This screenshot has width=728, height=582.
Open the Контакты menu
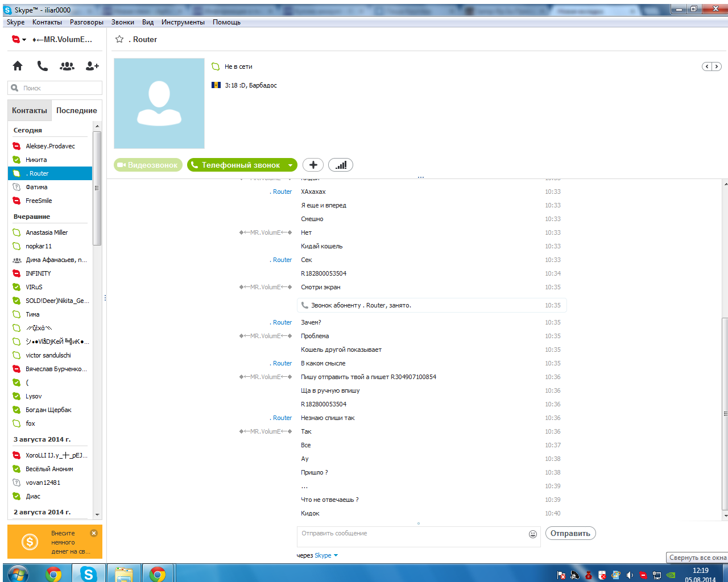point(47,22)
